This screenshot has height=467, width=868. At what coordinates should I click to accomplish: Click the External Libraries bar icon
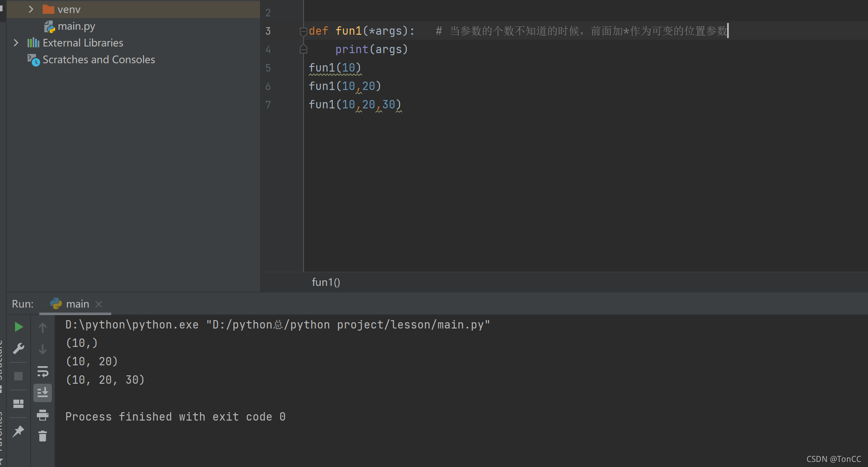33,43
